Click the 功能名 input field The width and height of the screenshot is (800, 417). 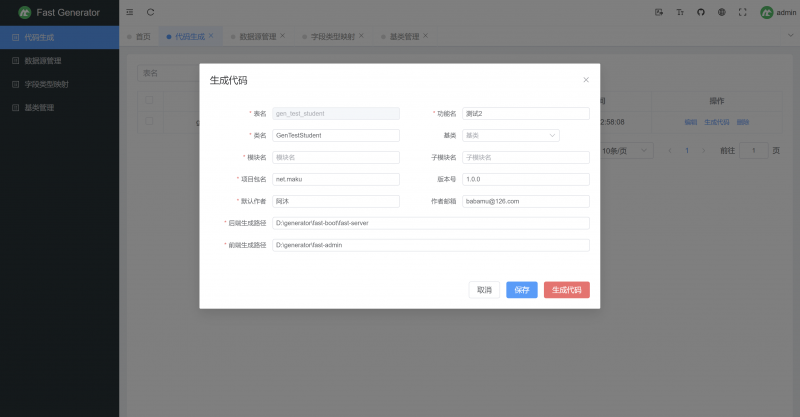point(526,114)
